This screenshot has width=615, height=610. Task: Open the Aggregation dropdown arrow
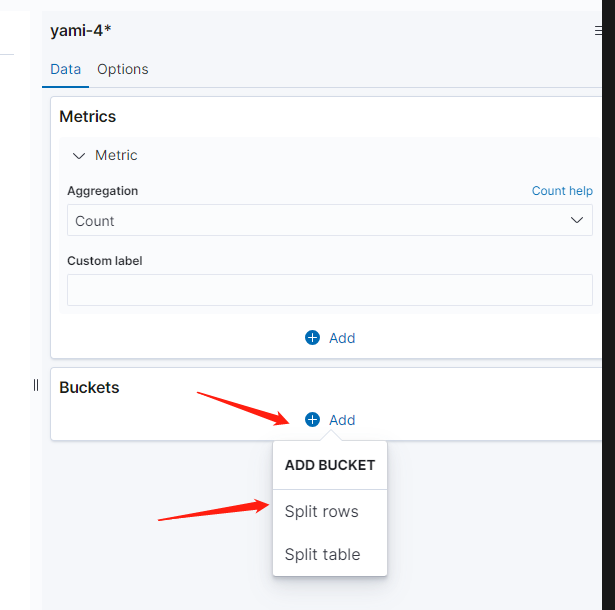tap(577, 220)
